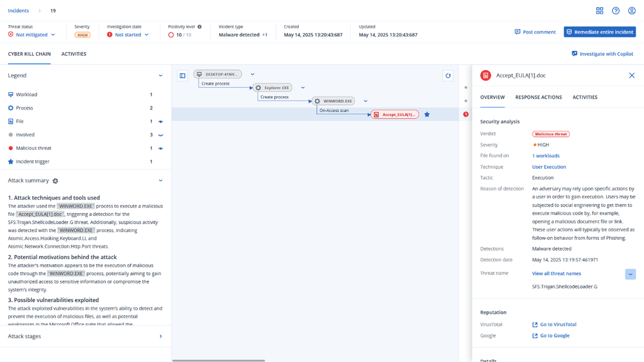Open the user account profile icon
Screen dimensions: 644x362
[632, 11]
